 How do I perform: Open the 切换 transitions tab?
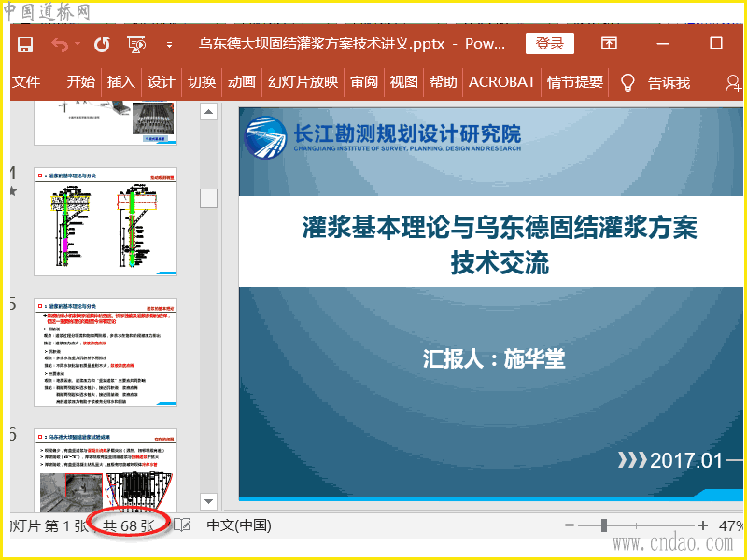coord(202,82)
